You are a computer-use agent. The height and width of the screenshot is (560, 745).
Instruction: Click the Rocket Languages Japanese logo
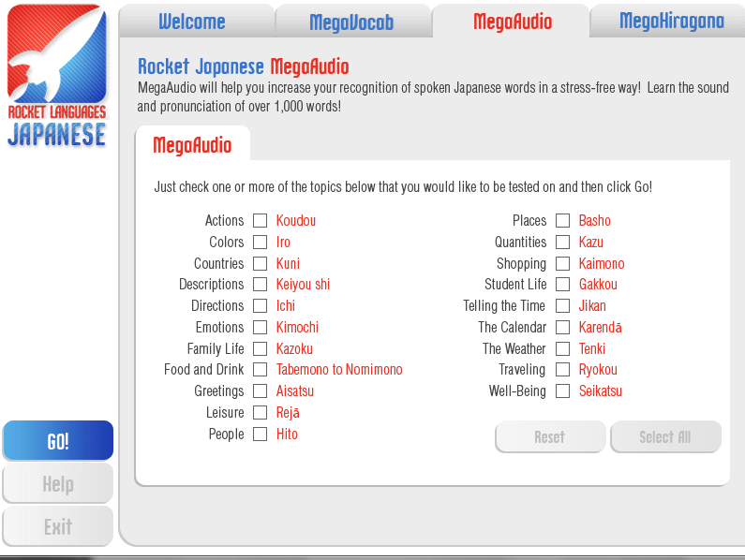57,77
